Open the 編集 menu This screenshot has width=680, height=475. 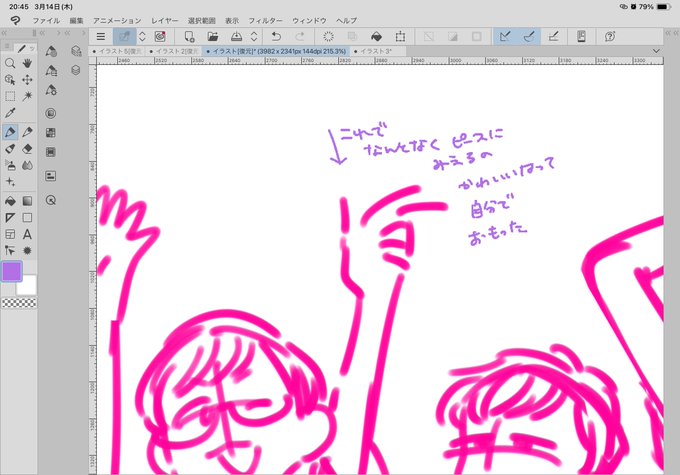click(x=76, y=20)
